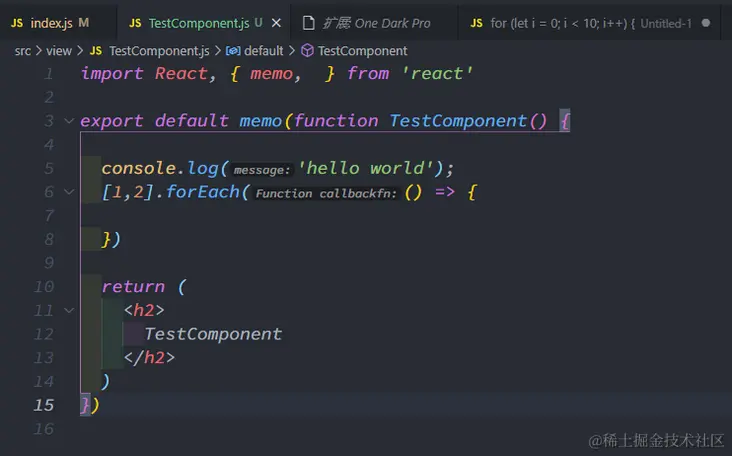Open the TestComponent symbol breadcrumb

click(362, 50)
